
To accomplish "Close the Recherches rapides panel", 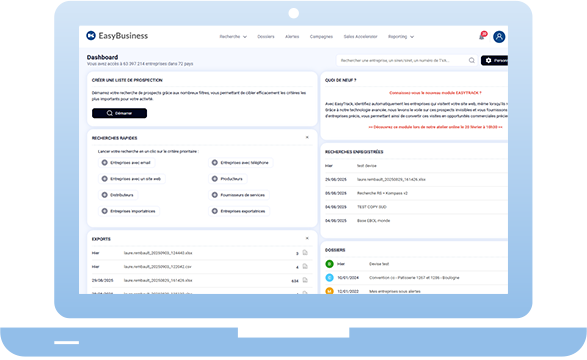I will pyautogui.click(x=307, y=137).
